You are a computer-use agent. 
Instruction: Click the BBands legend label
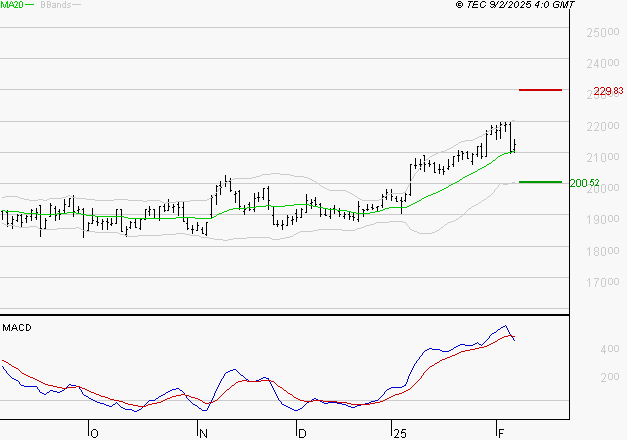(x=56, y=5)
